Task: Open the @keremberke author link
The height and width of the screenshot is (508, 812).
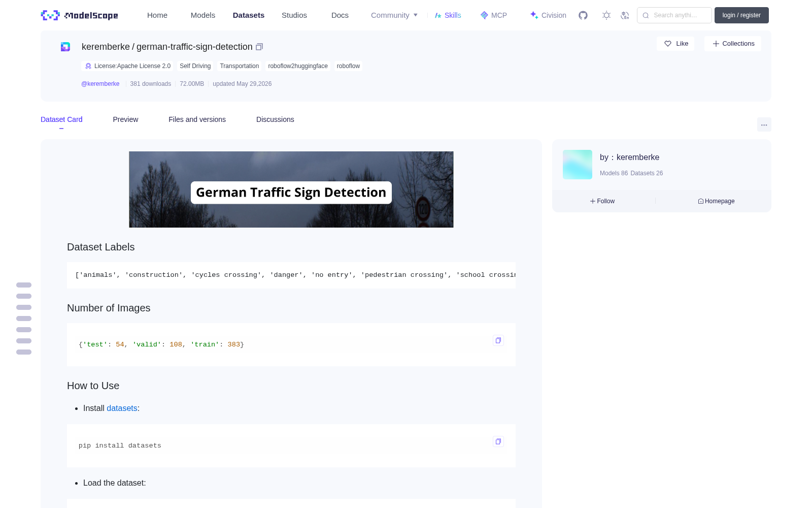Action: tap(100, 84)
